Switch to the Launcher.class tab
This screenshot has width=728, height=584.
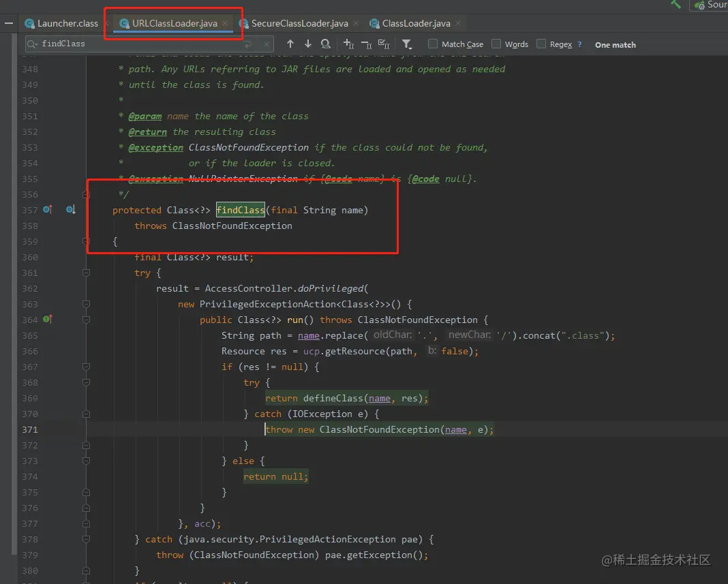click(62, 23)
